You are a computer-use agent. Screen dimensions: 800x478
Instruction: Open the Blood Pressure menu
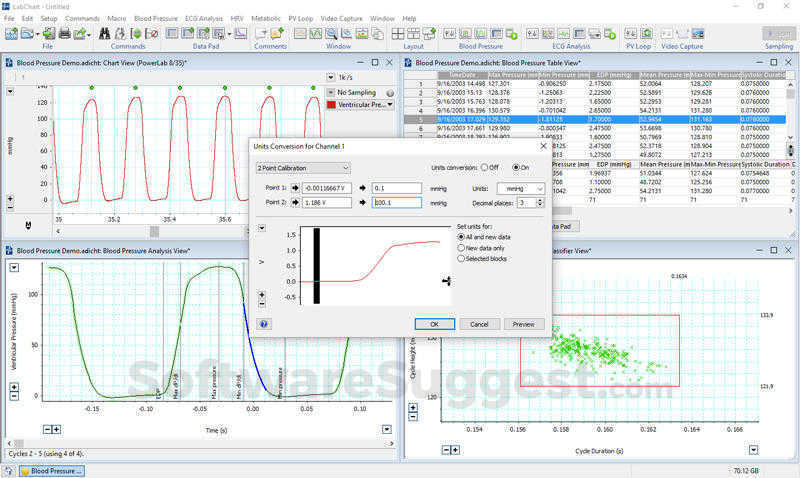tap(156, 18)
